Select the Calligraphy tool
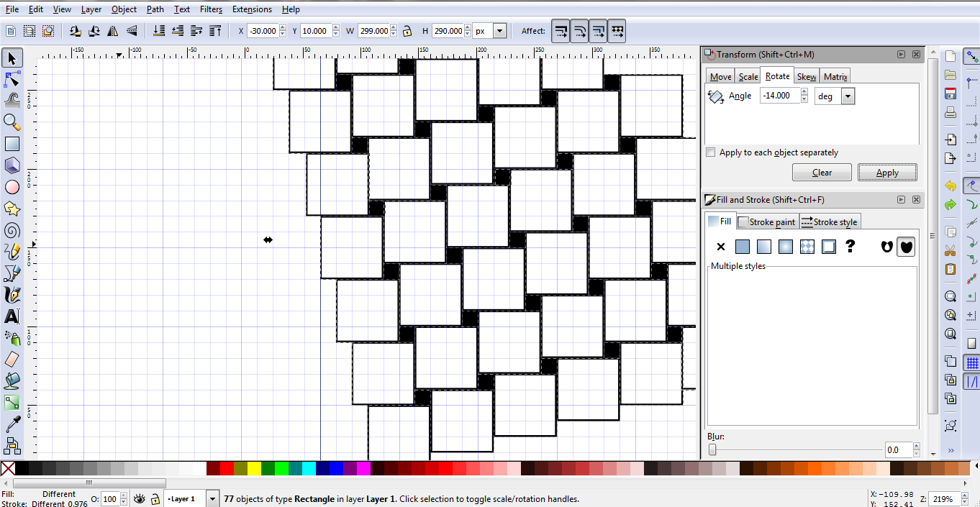Image resolution: width=980 pixels, height=507 pixels. [x=12, y=295]
